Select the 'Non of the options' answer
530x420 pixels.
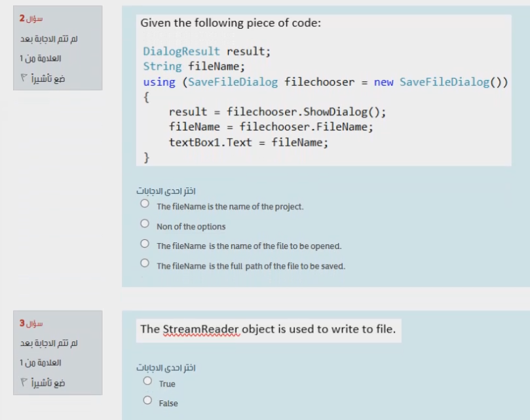click(x=146, y=222)
